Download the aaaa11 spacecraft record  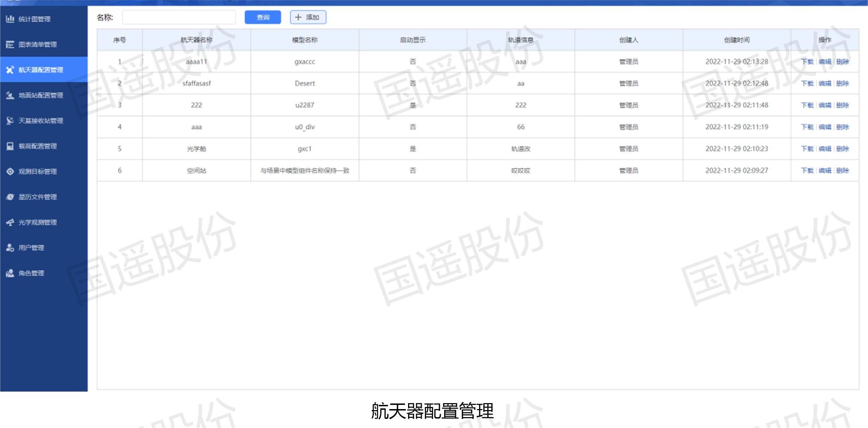tap(807, 62)
